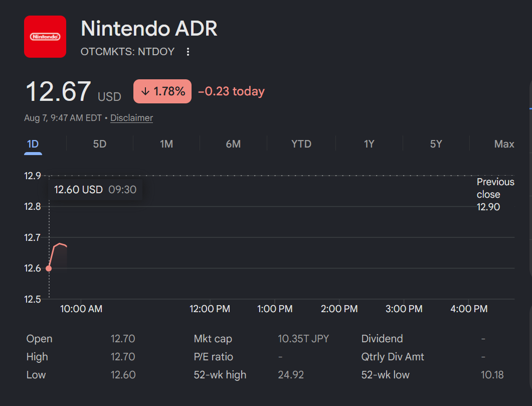Click the 24.92 52-week high value
The height and width of the screenshot is (406, 532).
tap(291, 375)
